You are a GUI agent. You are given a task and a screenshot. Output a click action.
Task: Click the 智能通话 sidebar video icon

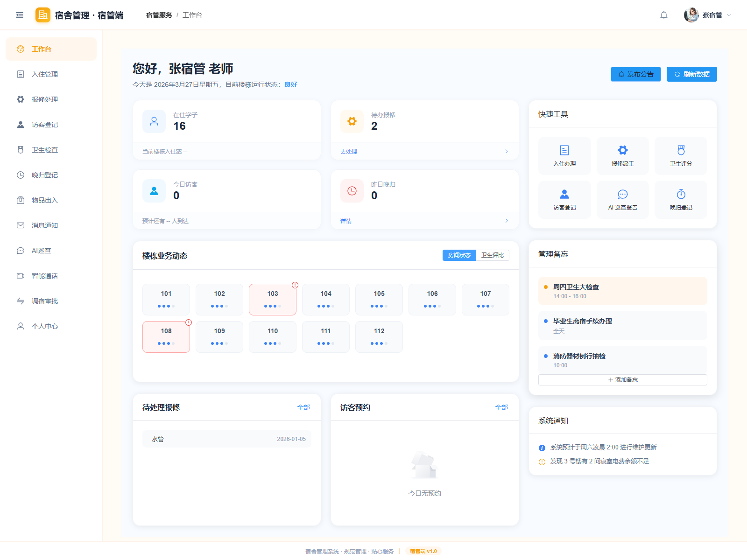point(21,276)
